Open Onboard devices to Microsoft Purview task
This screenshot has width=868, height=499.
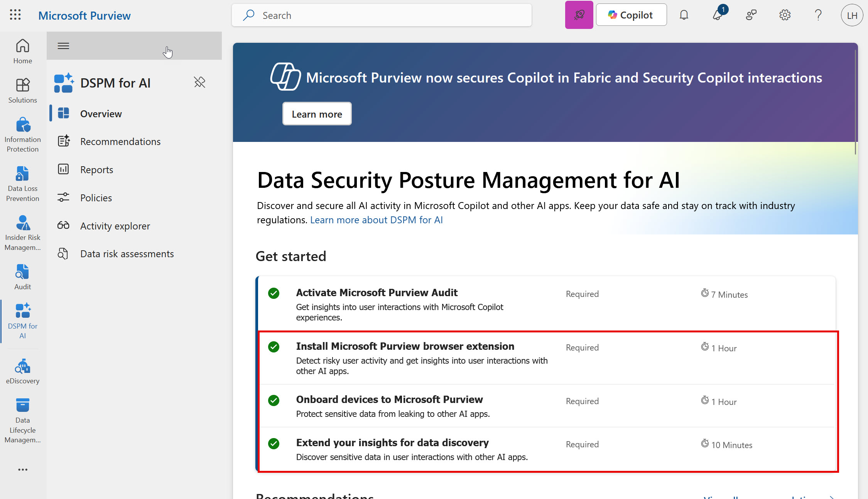(x=389, y=400)
